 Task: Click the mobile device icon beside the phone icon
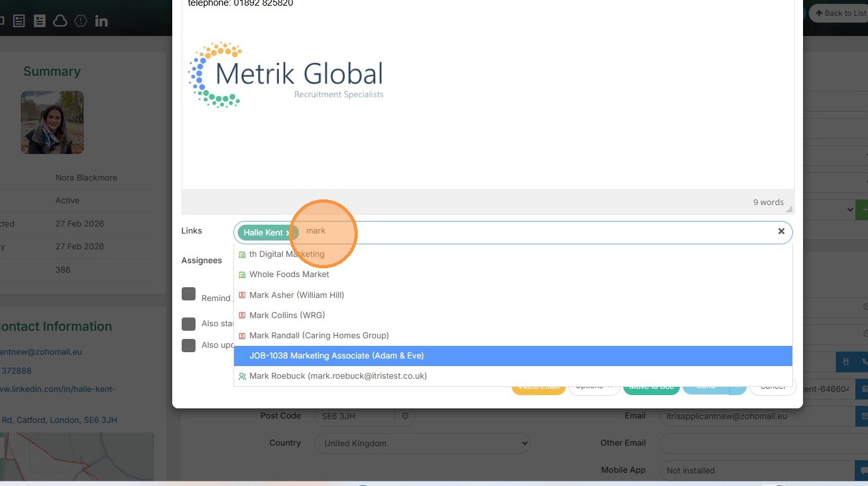click(846, 362)
